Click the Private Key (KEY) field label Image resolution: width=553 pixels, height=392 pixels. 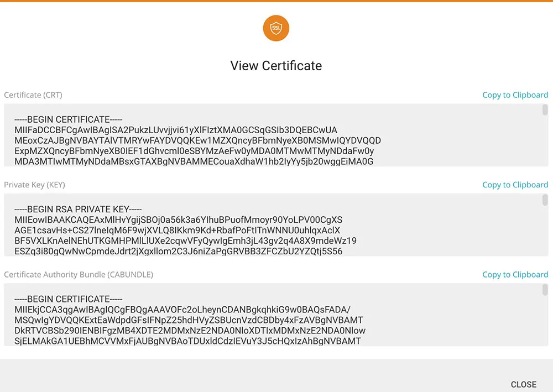coord(34,185)
